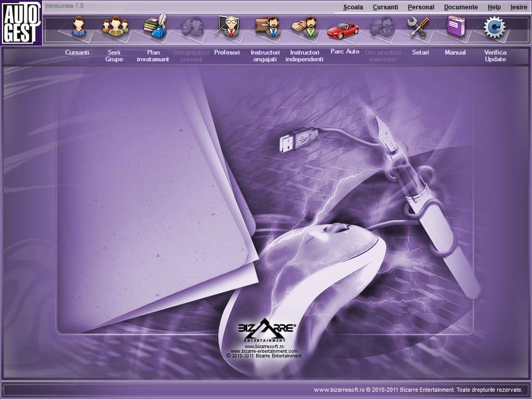Click the AutoGest logo
Screen dimensions: 532x399
point(21,22)
